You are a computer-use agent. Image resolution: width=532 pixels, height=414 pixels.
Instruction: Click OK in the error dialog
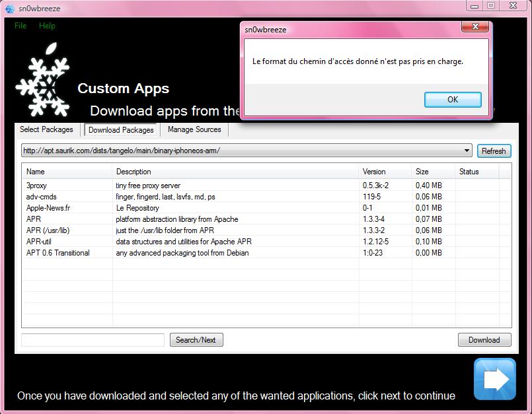click(x=453, y=100)
